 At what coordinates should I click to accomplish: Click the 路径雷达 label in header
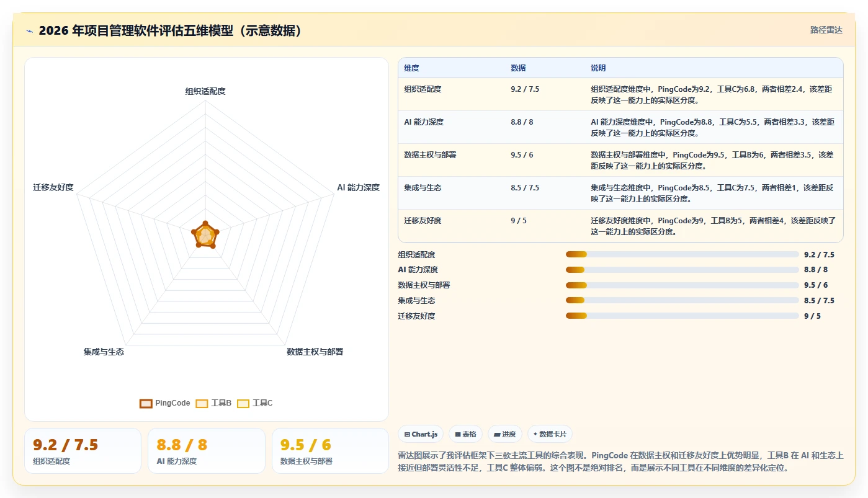pos(826,30)
